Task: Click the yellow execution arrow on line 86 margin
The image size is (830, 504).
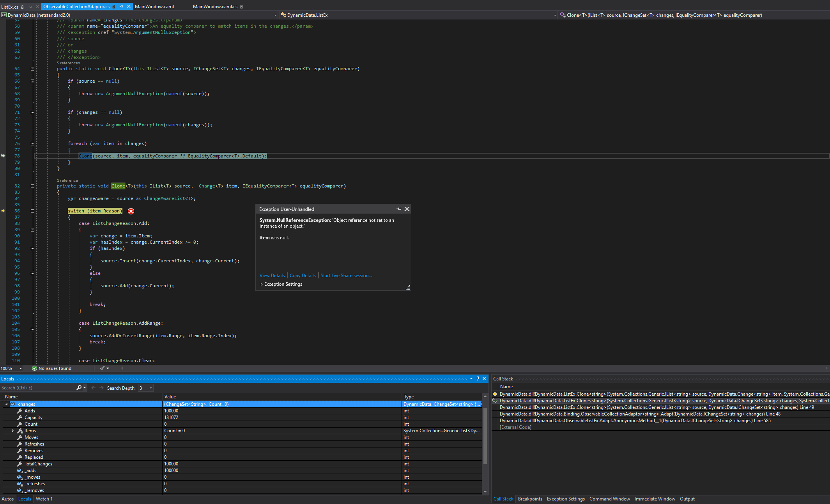Action: 3,211
